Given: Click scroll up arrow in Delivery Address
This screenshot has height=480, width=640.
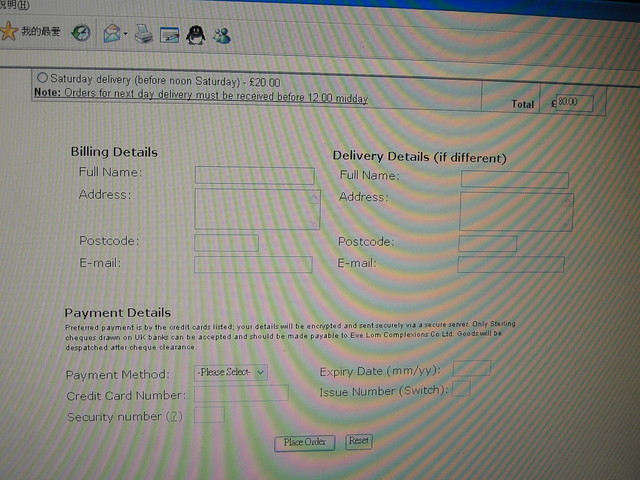Looking at the screenshot, I should pos(567,201).
